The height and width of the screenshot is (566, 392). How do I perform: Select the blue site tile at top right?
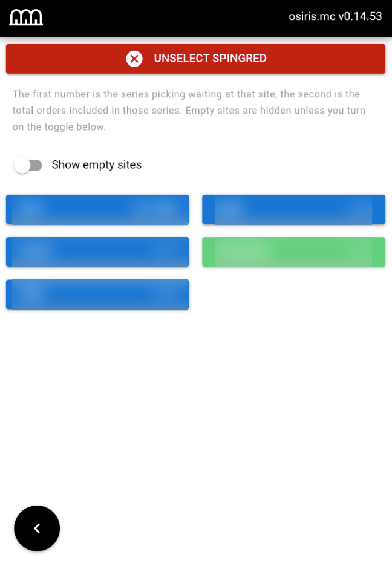(x=294, y=210)
